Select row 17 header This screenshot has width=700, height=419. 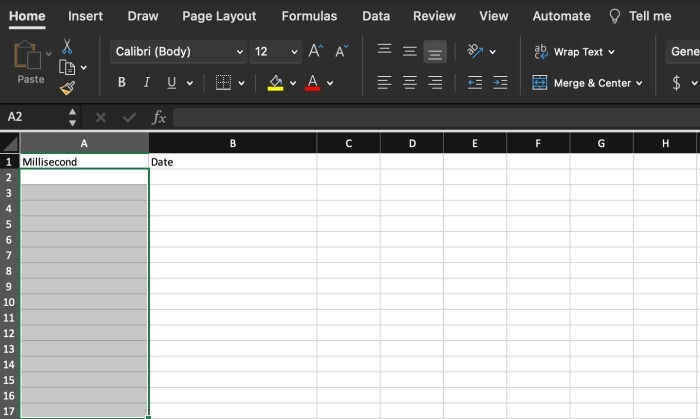(9, 411)
